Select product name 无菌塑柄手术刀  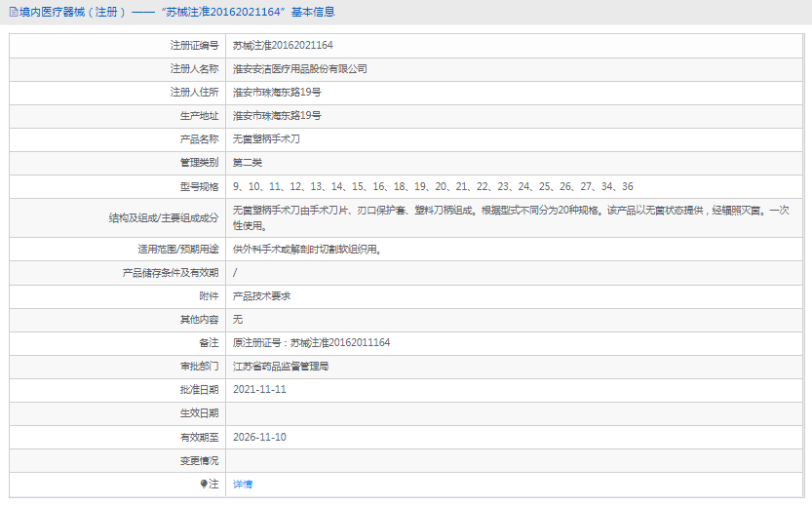click(266, 139)
